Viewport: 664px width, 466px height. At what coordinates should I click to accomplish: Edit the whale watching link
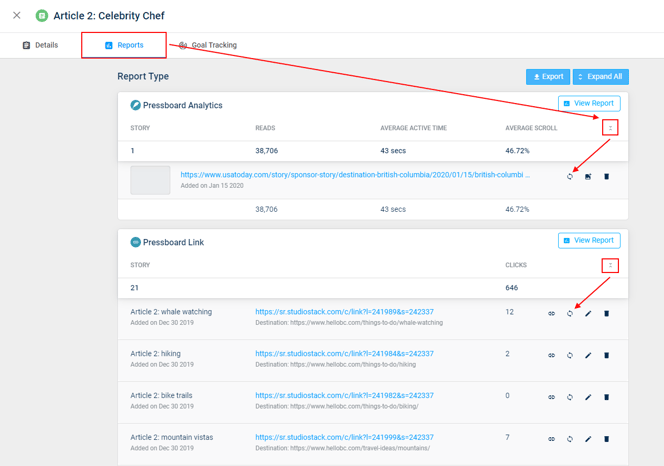(588, 313)
